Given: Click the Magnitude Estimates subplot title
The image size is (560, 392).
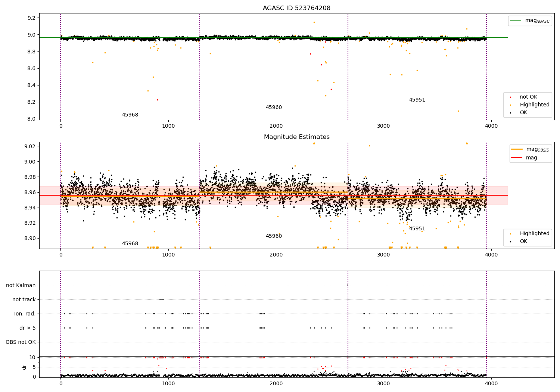Looking at the screenshot, I should (x=296, y=137).
